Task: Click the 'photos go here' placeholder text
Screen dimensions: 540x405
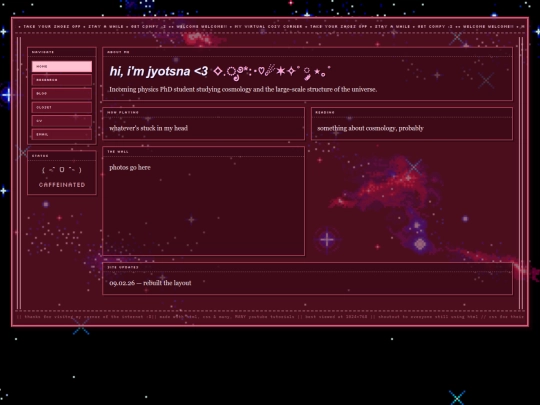Action: point(130,167)
